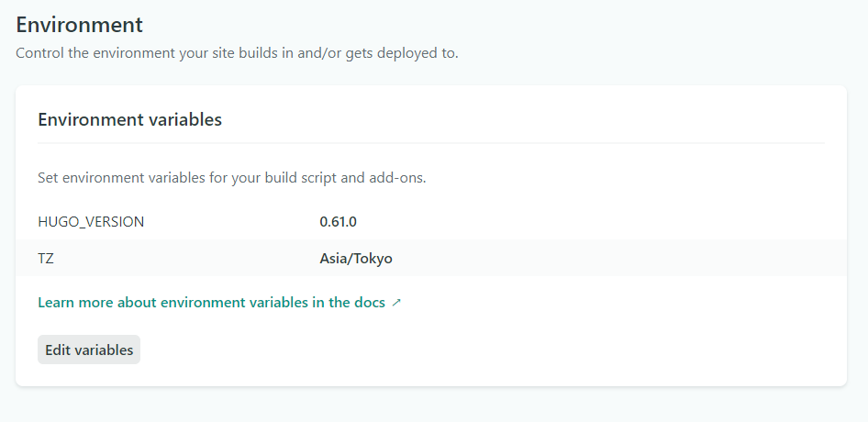Click the Asia/Tokyo timezone value

point(356,259)
